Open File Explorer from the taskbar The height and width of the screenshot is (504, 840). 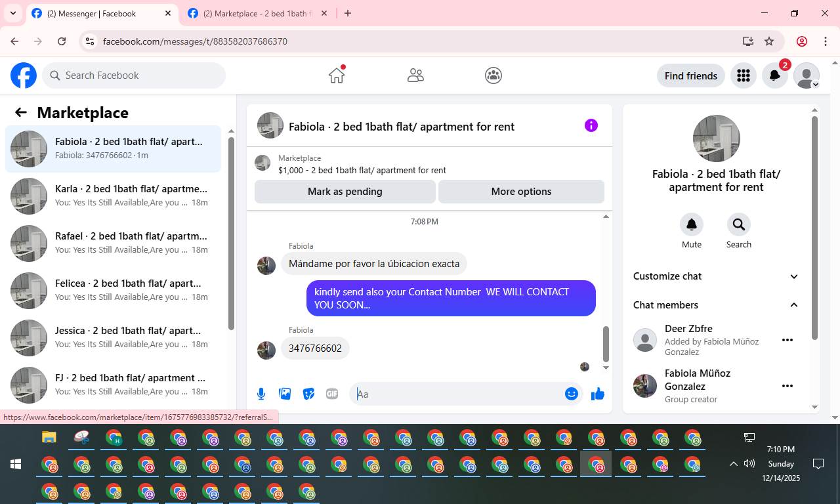49,437
